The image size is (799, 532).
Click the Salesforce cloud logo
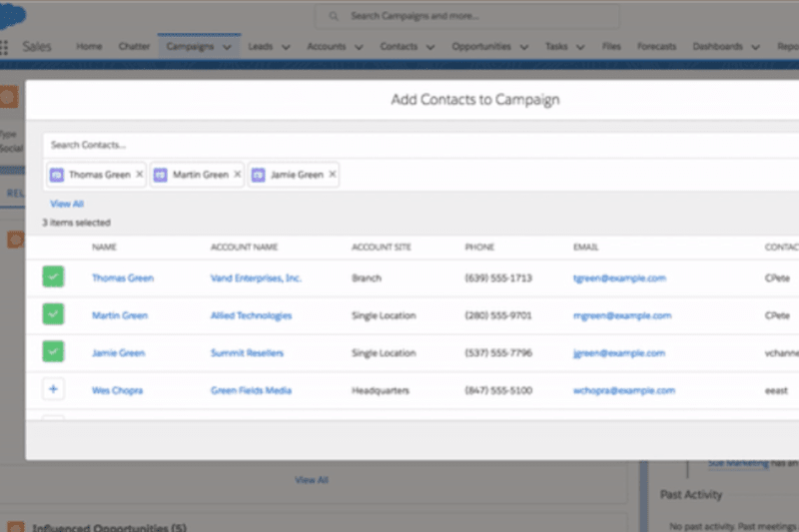pos(11,15)
